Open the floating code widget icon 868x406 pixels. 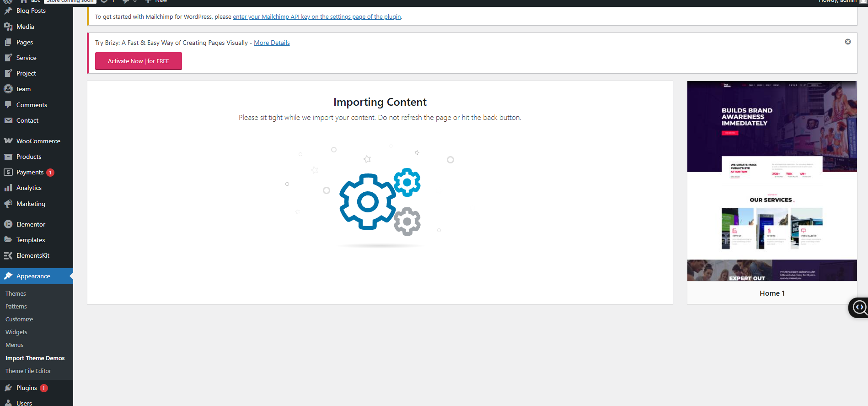(859, 307)
